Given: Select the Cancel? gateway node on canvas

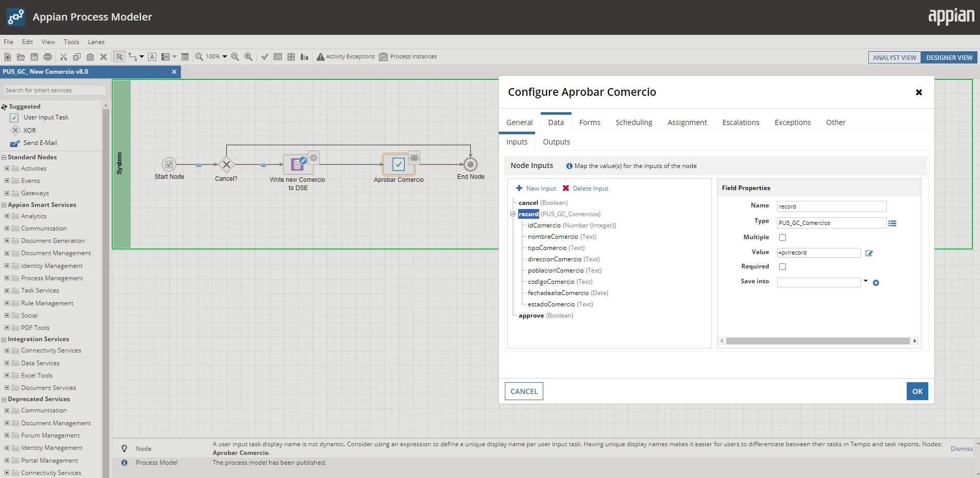Looking at the screenshot, I should pos(226,165).
